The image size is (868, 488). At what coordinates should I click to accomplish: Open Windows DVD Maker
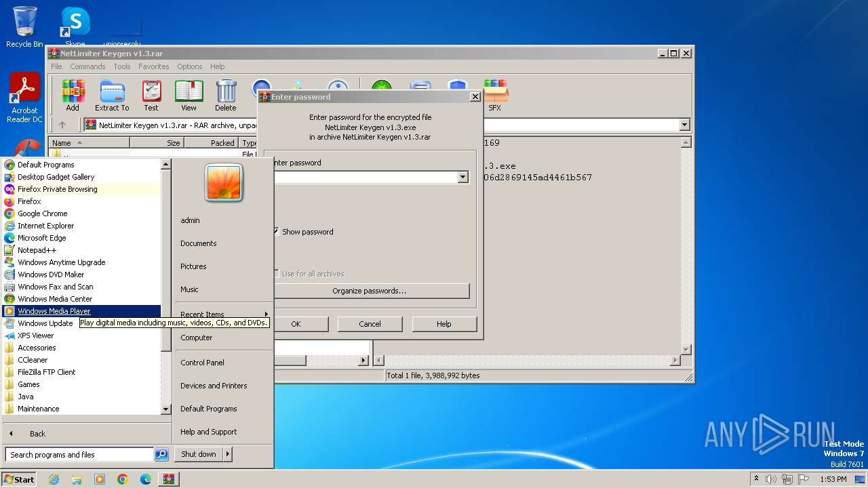tap(81, 274)
